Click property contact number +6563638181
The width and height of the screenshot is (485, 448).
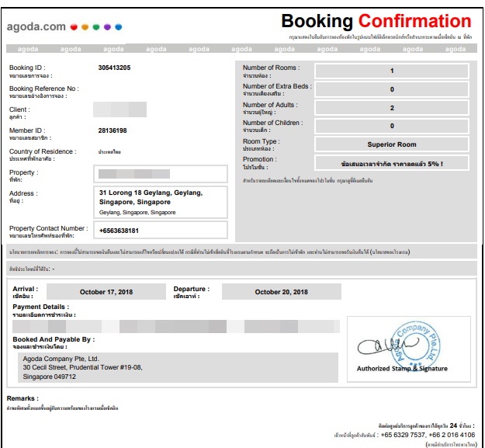point(119,231)
